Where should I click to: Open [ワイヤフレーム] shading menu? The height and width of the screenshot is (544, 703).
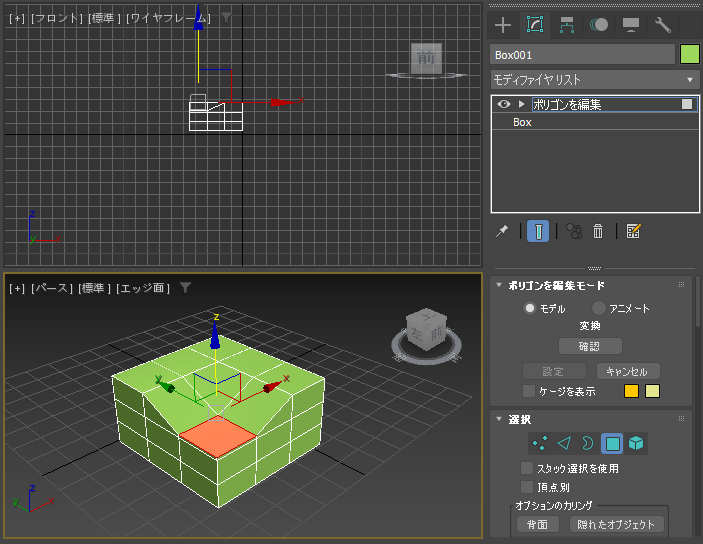point(168,18)
